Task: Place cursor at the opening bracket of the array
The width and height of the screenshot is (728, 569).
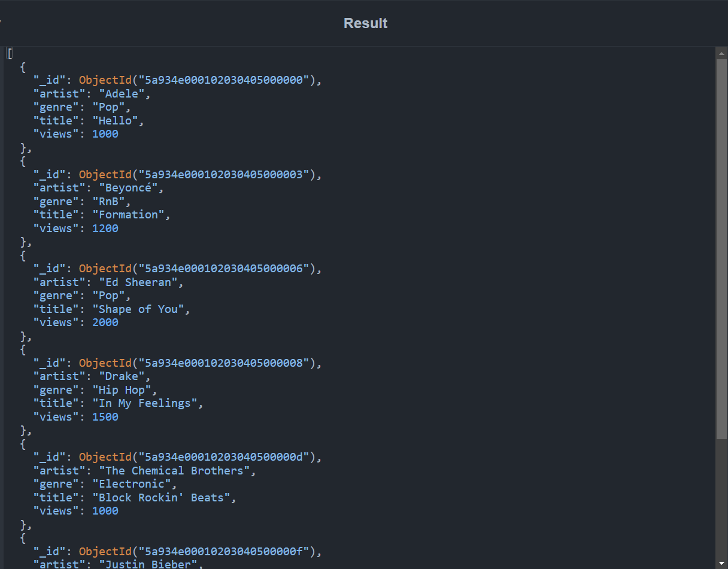Action: click(x=10, y=54)
